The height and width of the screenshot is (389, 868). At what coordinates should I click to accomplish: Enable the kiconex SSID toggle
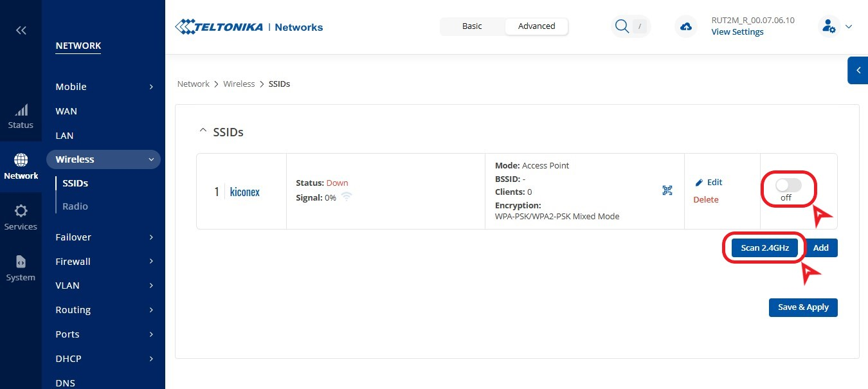(788, 185)
